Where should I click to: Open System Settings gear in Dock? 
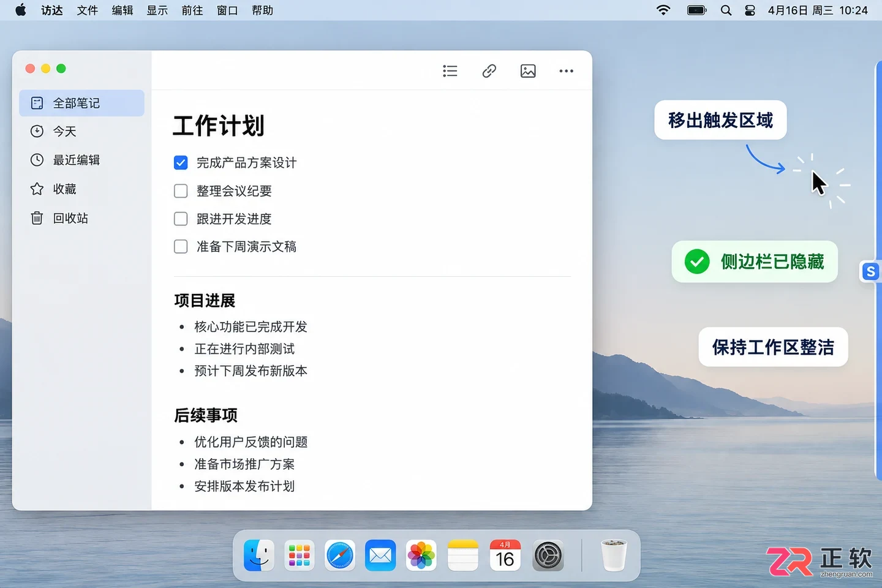tap(548, 556)
